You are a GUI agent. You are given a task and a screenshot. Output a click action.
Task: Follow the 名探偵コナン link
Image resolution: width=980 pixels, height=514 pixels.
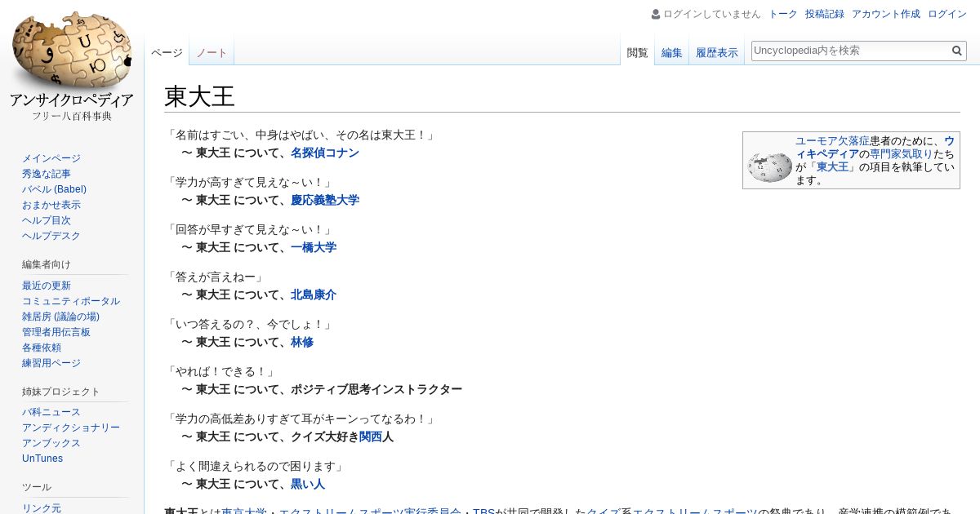point(325,153)
